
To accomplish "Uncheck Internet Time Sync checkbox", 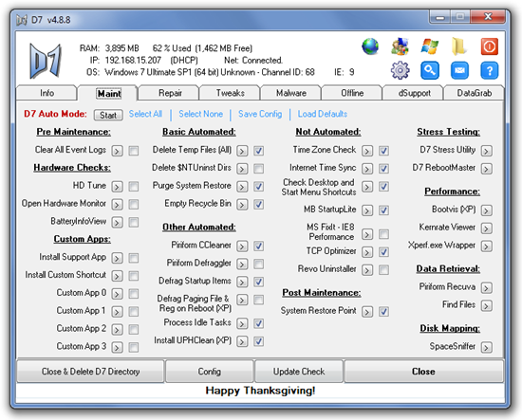I will [x=383, y=169].
